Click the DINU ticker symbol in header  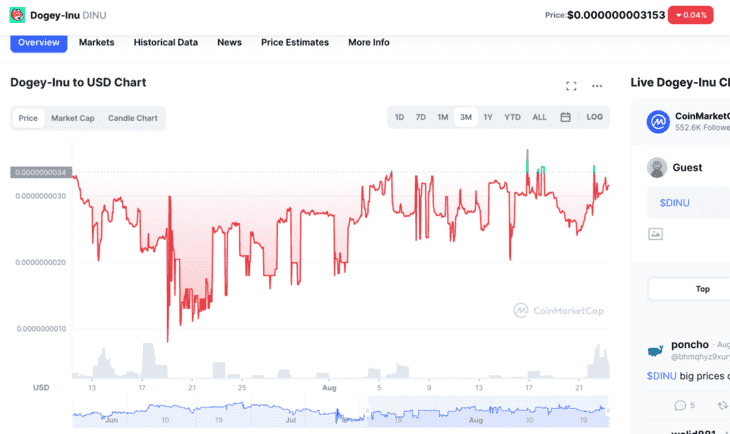(x=95, y=15)
